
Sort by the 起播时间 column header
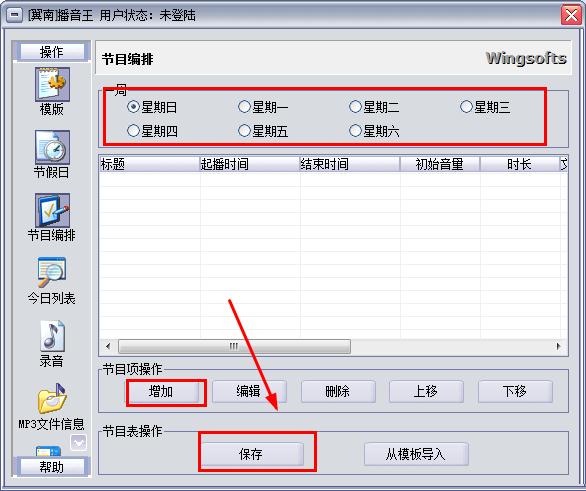250,164
